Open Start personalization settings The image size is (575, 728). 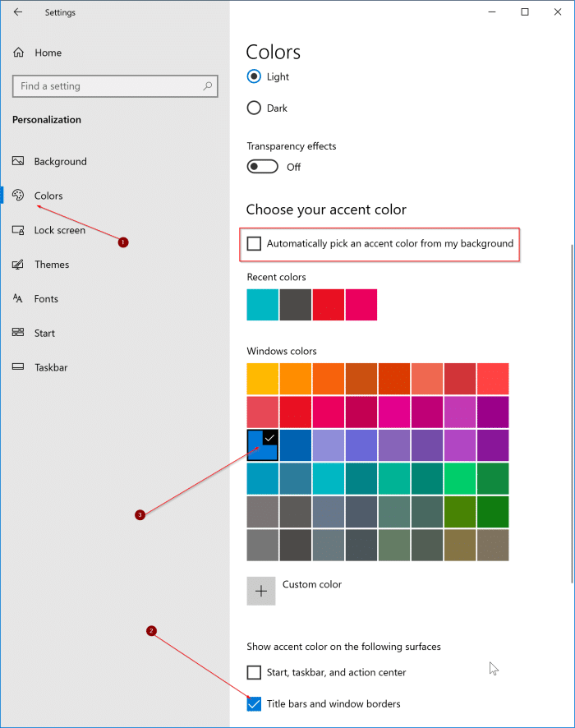[44, 334]
